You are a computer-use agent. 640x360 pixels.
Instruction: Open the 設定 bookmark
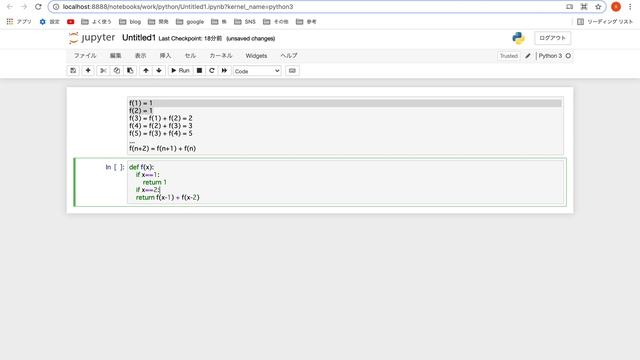pyautogui.click(x=49, y=22)
